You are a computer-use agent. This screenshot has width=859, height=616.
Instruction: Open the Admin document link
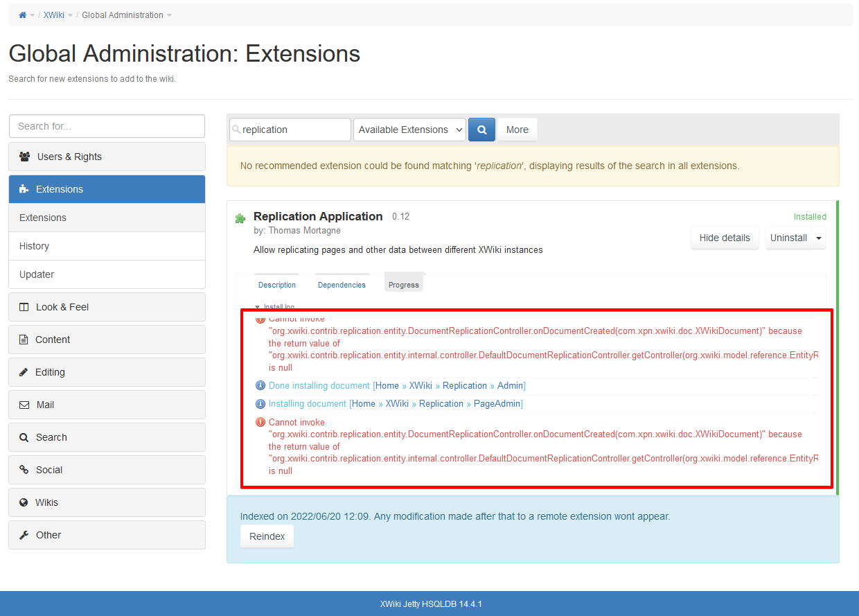[510, 385]
